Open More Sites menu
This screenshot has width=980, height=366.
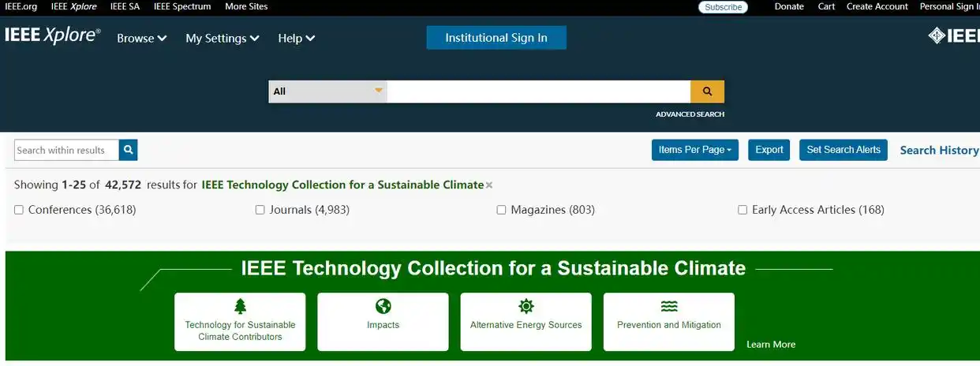coord(246,6)
